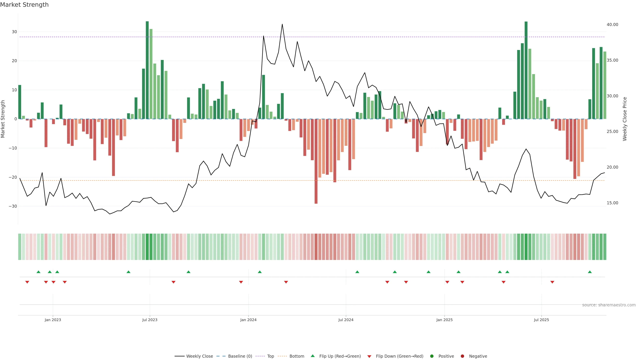The image size is (644, 362).
Task: Click the first red flip-down triangle marker
Action: (x=27, y=282)
